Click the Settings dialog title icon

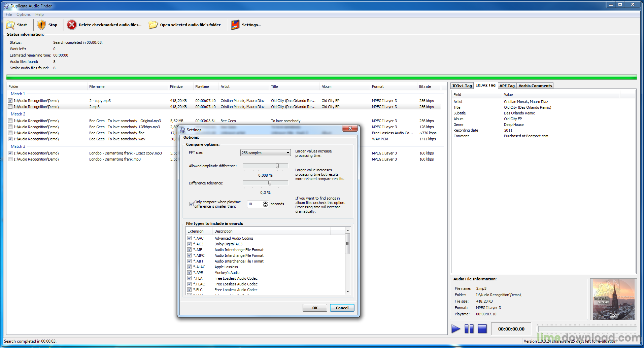point(182,130)
